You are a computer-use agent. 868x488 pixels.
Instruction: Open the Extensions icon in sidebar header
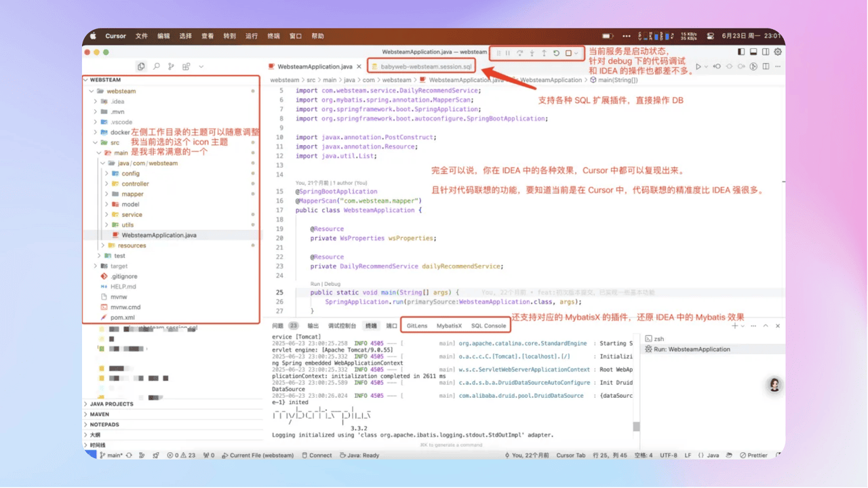(x=186, y=66)
